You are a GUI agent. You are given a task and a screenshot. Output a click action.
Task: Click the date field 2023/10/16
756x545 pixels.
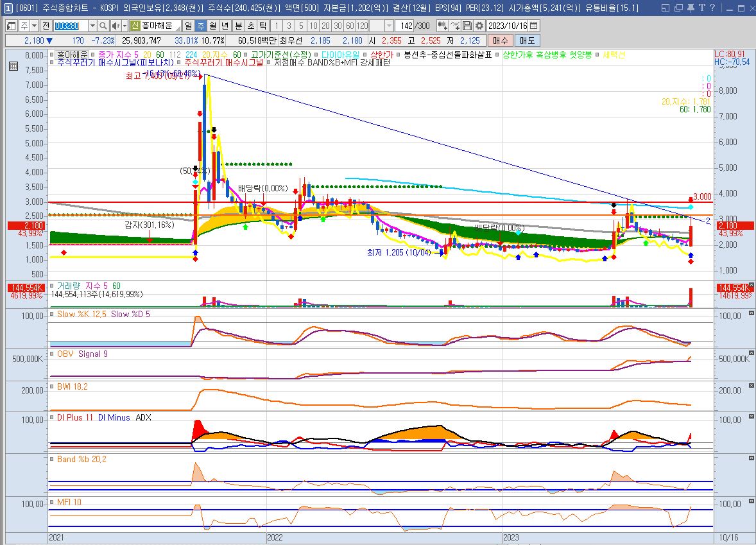point(508,26)
